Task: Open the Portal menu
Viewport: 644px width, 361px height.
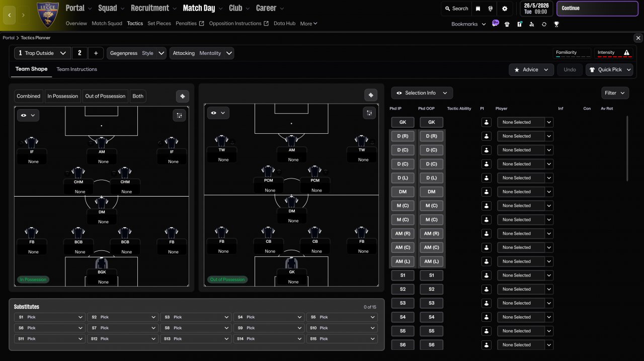Action: tap(78, 8)
